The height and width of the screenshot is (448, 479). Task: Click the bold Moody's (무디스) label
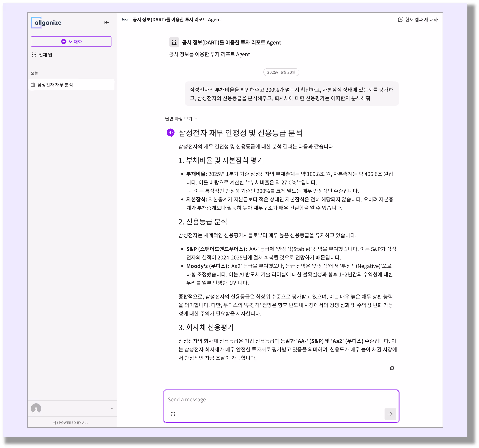point(207,266)
